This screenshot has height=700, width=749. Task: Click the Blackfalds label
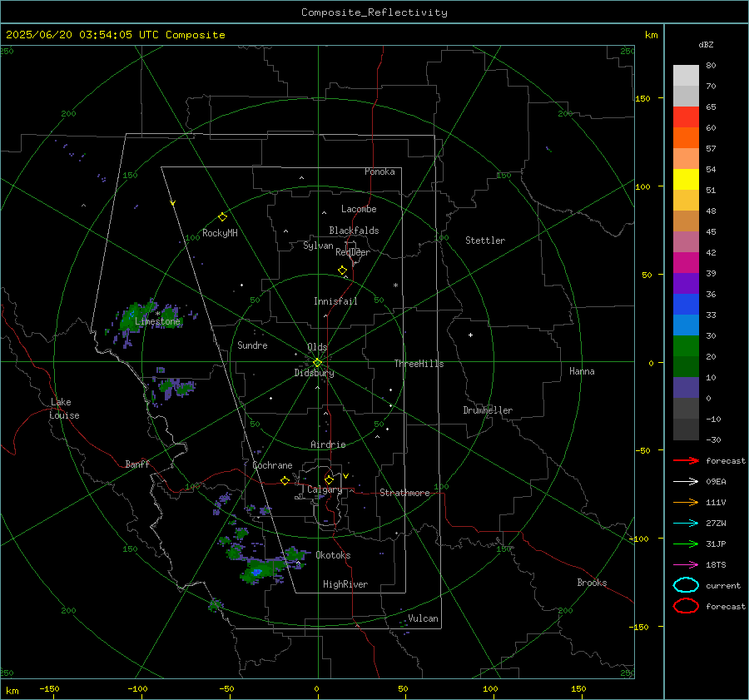coord(354,231)
